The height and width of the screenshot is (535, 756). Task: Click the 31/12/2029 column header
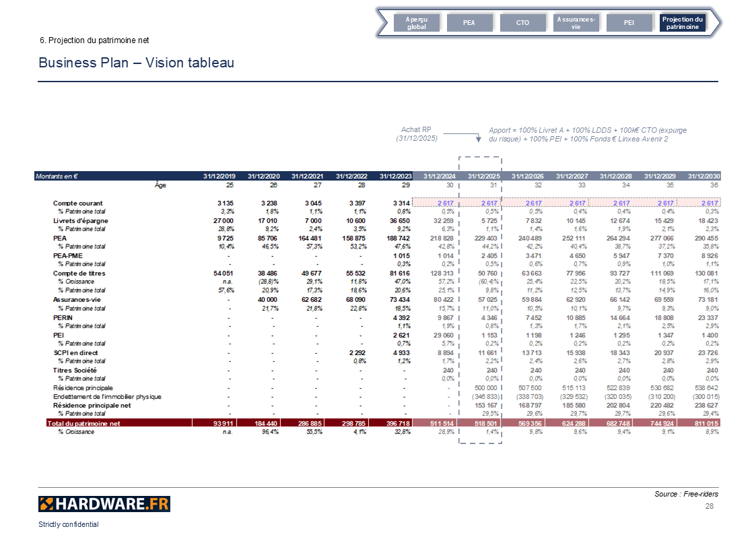tap(660, 176)
